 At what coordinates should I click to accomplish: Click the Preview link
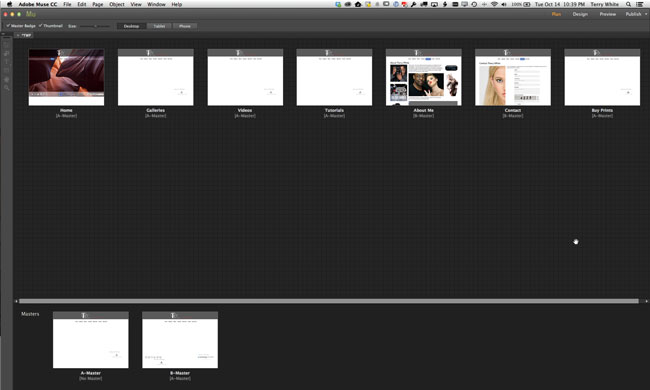tap(607, 14)
